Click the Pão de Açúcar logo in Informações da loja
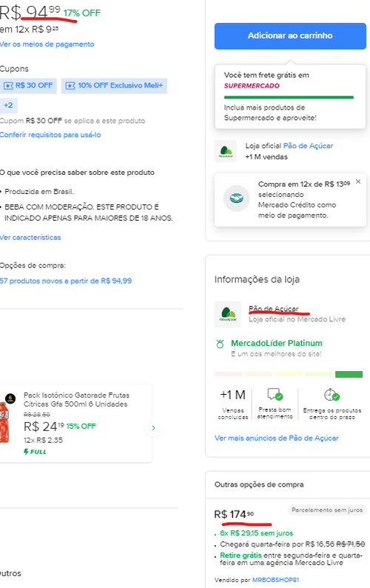The image size is (370, 588). tap(227, 314)
